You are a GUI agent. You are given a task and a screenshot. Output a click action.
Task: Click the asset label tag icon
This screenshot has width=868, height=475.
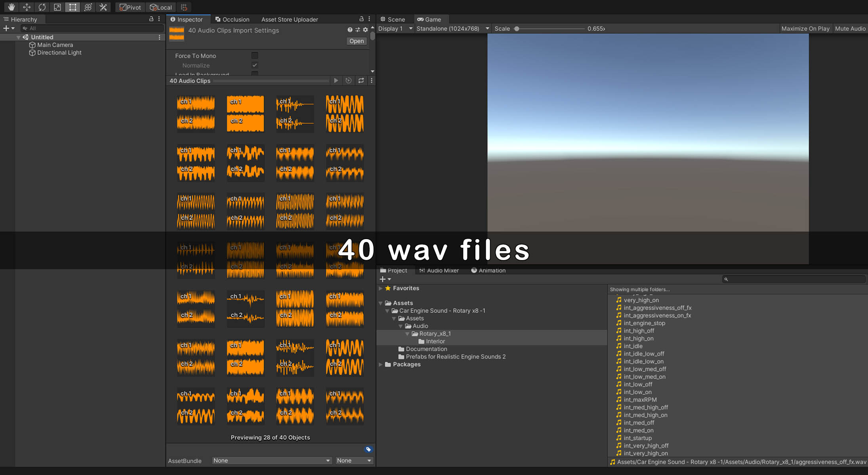pos(368,449)
